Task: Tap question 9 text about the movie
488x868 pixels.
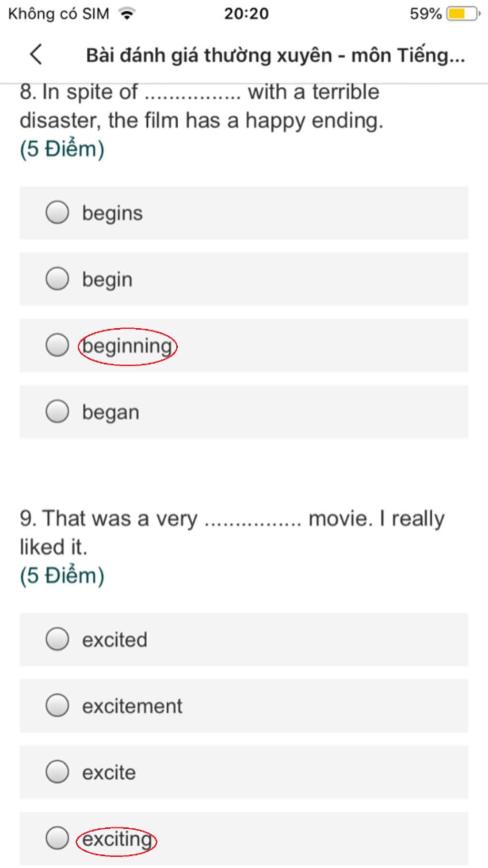Action: (232, 532)
